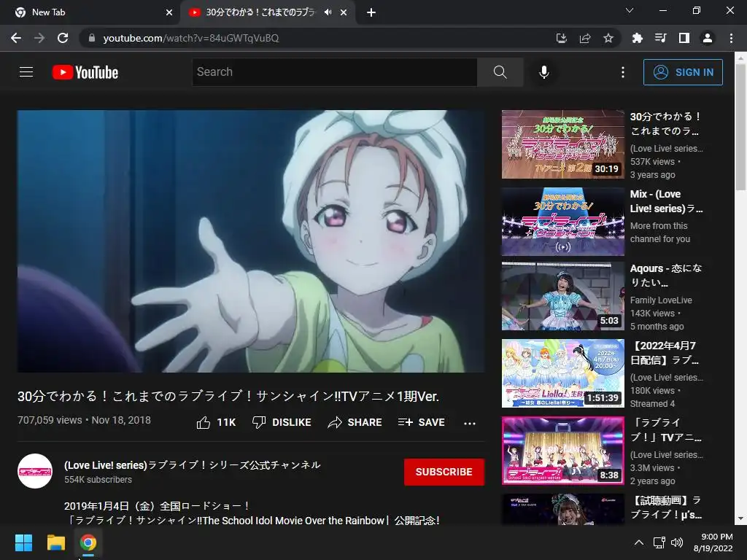This screenshot has height=560, width=747.
Task: Open YouTube settings three-dot menu
Action: pyautogui.click(x=623, y=72)
